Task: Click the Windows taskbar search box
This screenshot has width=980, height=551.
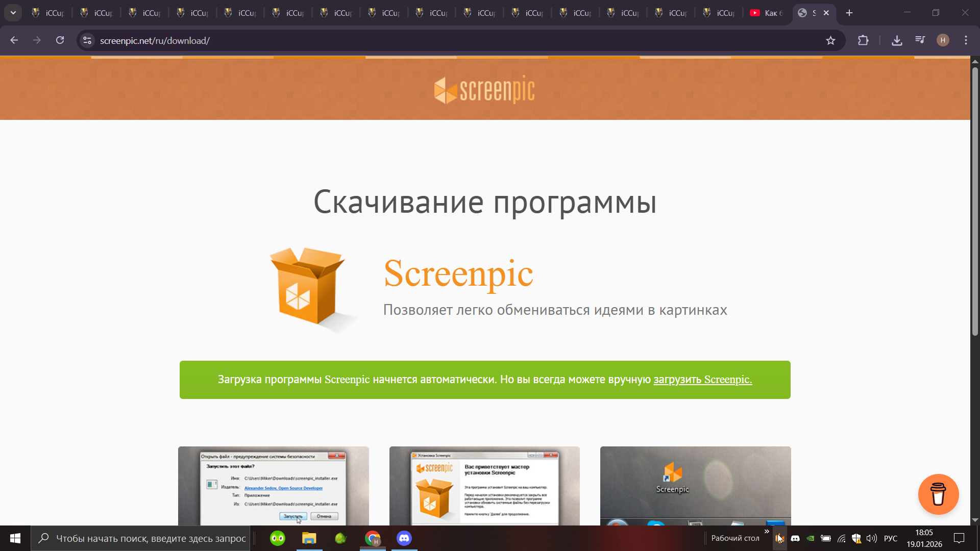Action: (x=141, y=538)
